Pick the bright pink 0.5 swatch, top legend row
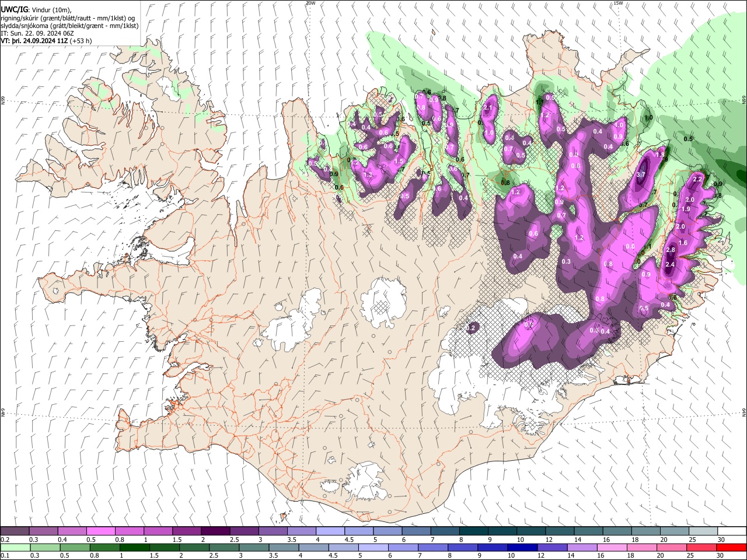Viewport: 747px width, 560px height. [x=100, y=531]
